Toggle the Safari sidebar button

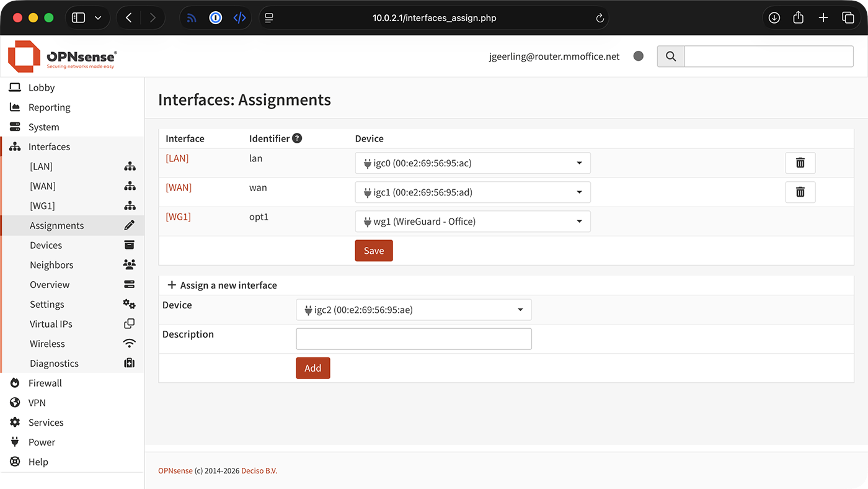(78, 18)
